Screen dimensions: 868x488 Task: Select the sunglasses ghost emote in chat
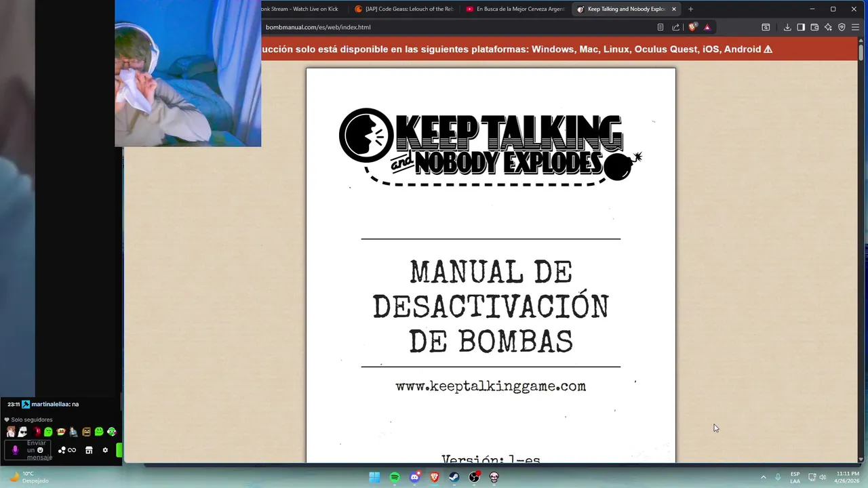tap(23, 432)
